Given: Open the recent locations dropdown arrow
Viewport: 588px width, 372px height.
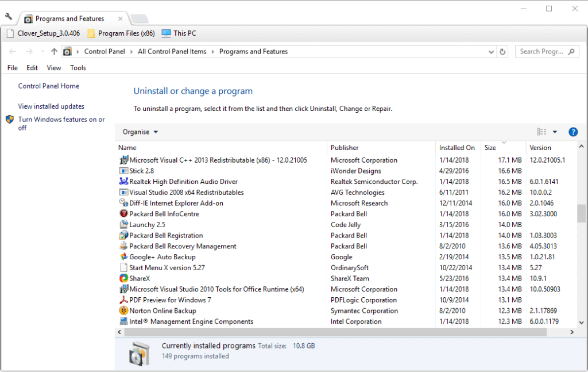Looking at the screenshot, I should click(x=42, y=52).
